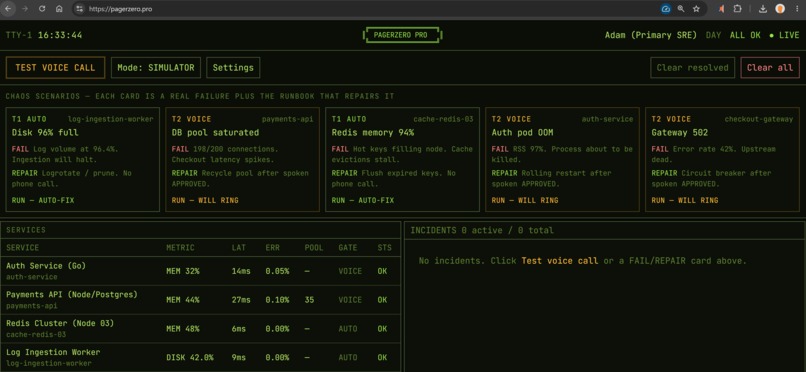The width and height of the screenshot is (806, 372).
Task: Click the red Clear all button
Action: click(x=770, y=68)
